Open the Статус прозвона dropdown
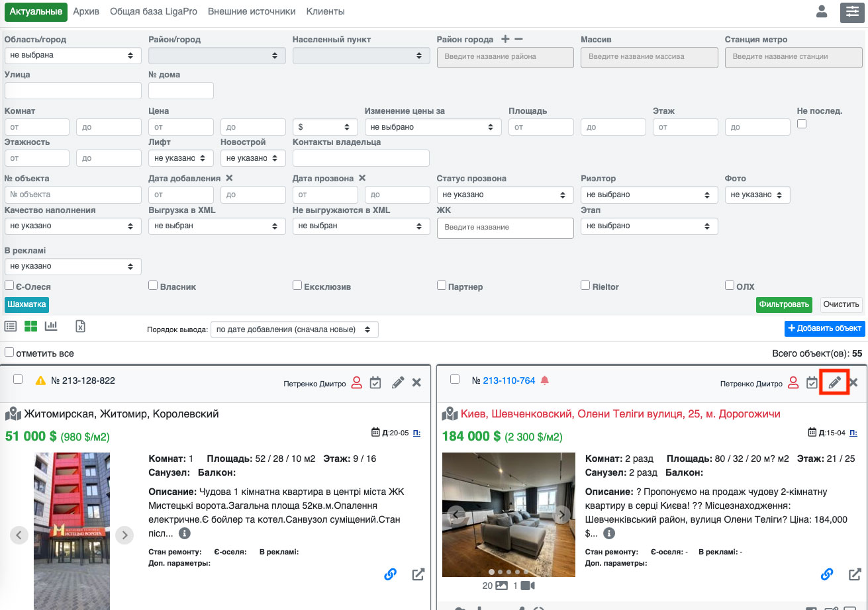 [x=505, y=195]
